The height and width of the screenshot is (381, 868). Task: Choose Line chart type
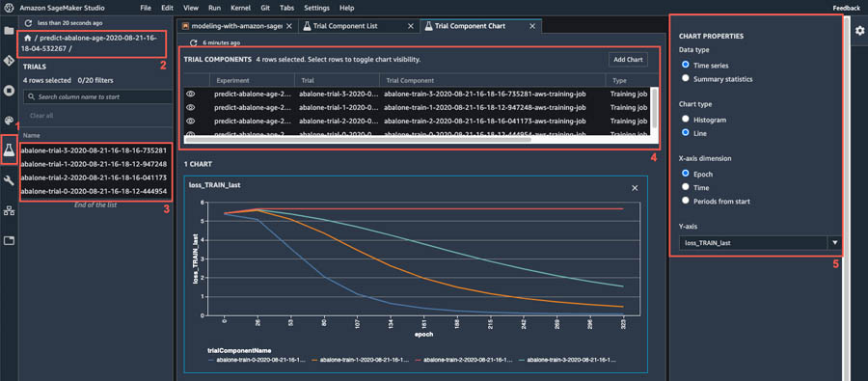coord(686,133)
